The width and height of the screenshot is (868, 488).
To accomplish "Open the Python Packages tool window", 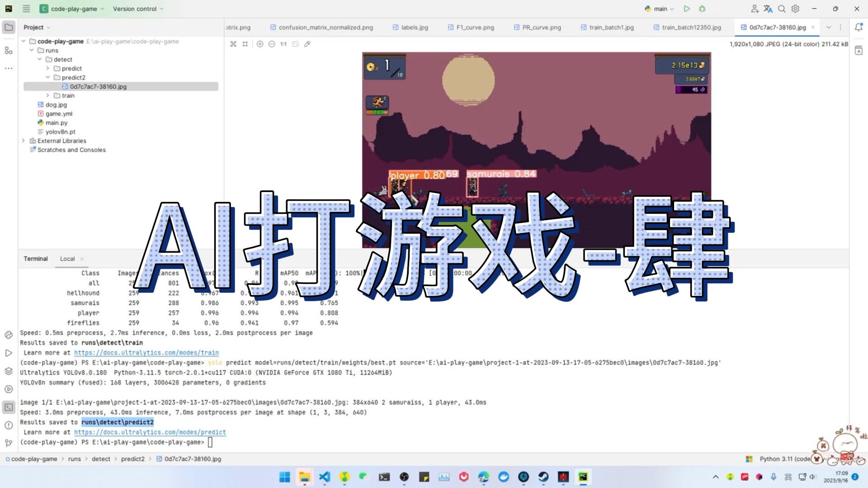I will (9, 335).
